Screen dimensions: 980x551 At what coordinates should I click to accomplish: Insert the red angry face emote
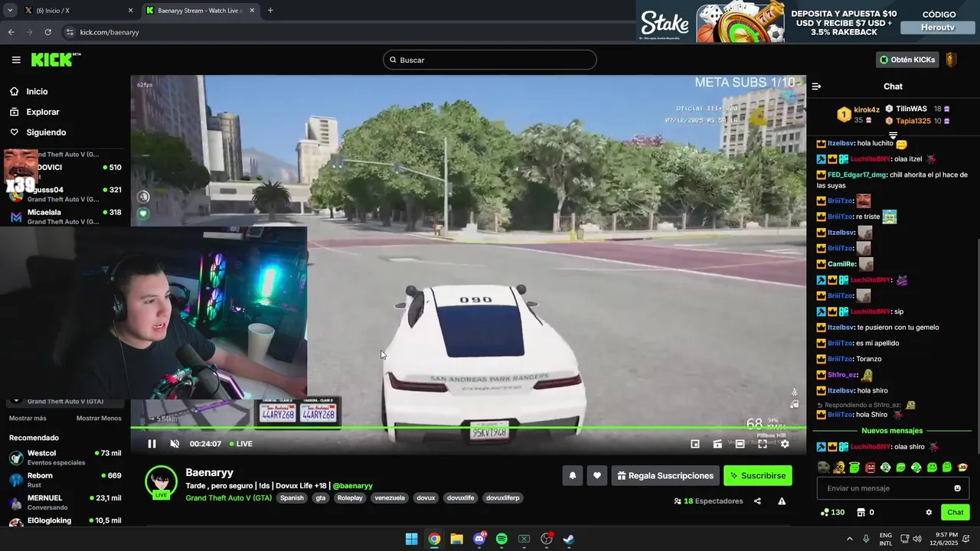(x=870, y=468)
